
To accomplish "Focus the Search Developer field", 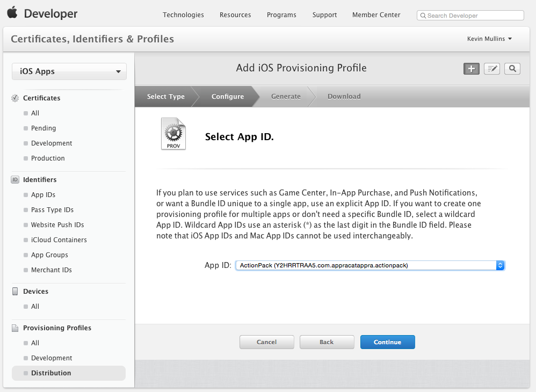I will click(470, 16).
